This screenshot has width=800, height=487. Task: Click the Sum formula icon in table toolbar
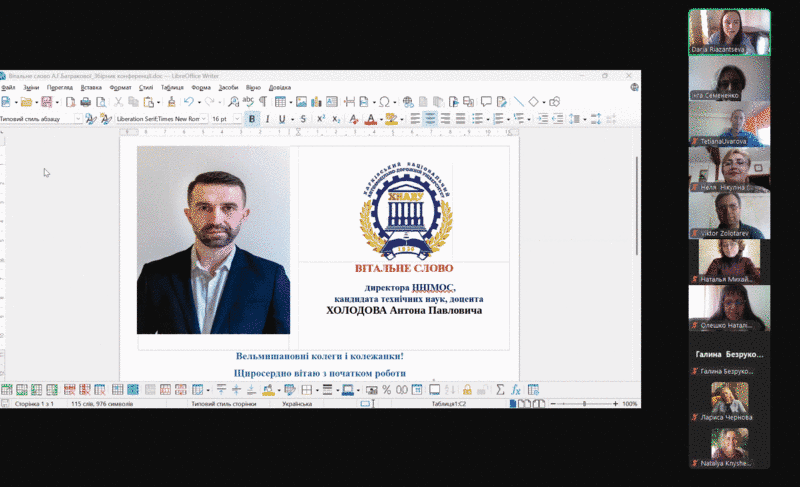(499, 390)
